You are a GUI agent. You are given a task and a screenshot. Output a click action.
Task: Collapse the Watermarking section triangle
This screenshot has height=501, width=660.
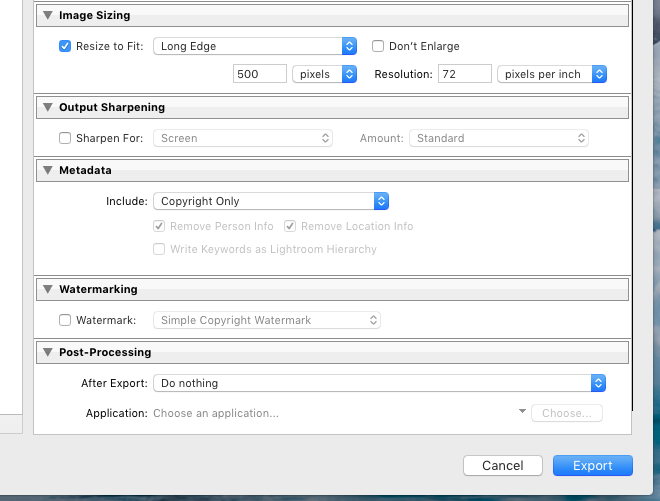tap(48, 289)
